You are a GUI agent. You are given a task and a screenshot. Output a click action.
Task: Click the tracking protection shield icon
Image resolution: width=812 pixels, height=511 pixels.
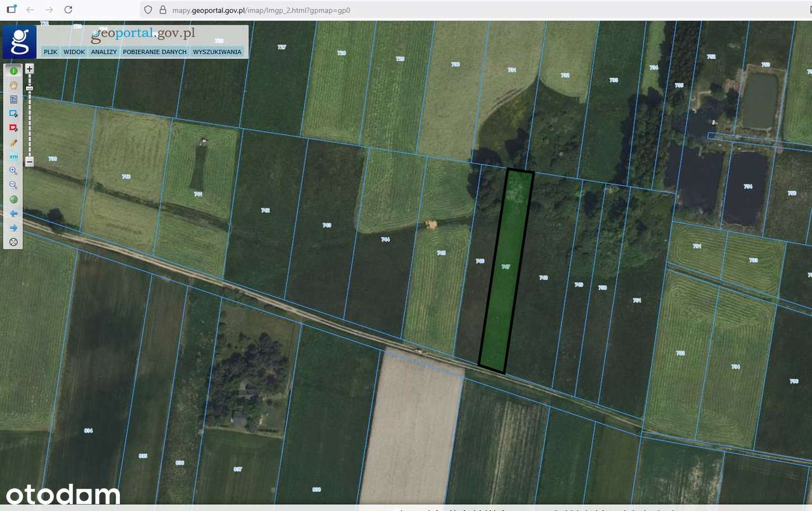pyautogui.click(x=148, y=10)
